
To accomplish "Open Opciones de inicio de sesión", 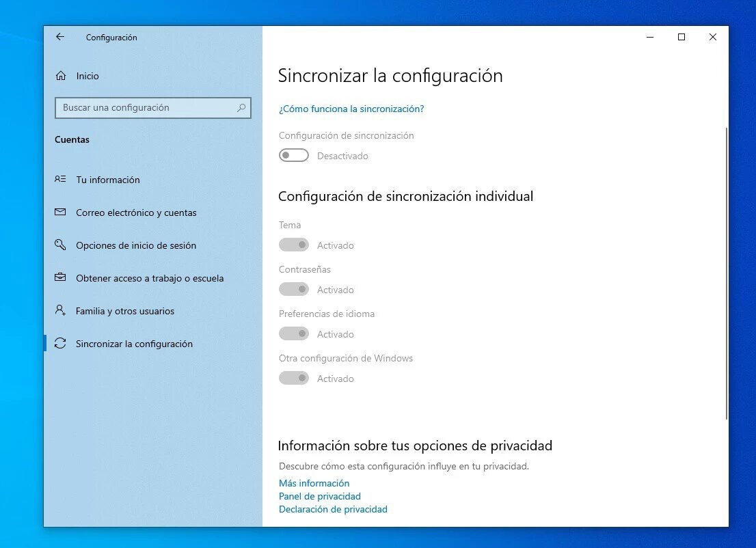I will coord(136,245).
